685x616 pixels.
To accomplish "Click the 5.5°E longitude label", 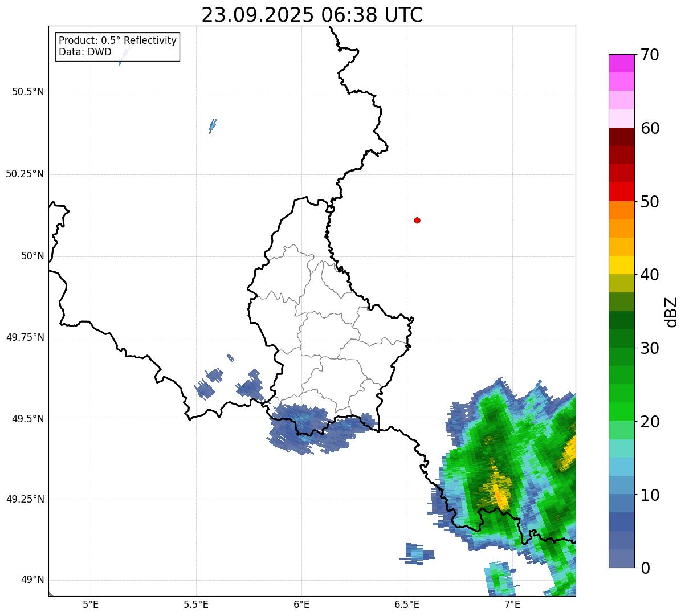I will click(x=196, y=605).
